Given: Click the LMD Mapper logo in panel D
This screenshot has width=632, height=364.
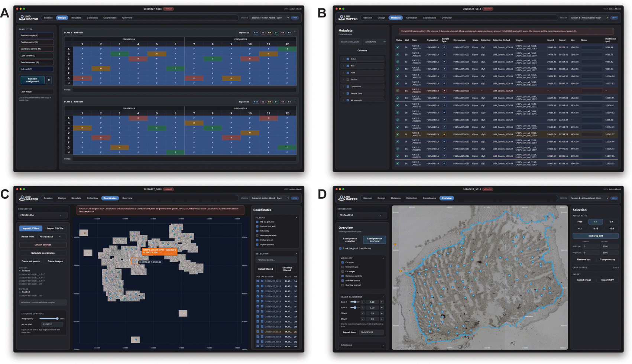Looking at the screenshot, I should tap(348, 198).
